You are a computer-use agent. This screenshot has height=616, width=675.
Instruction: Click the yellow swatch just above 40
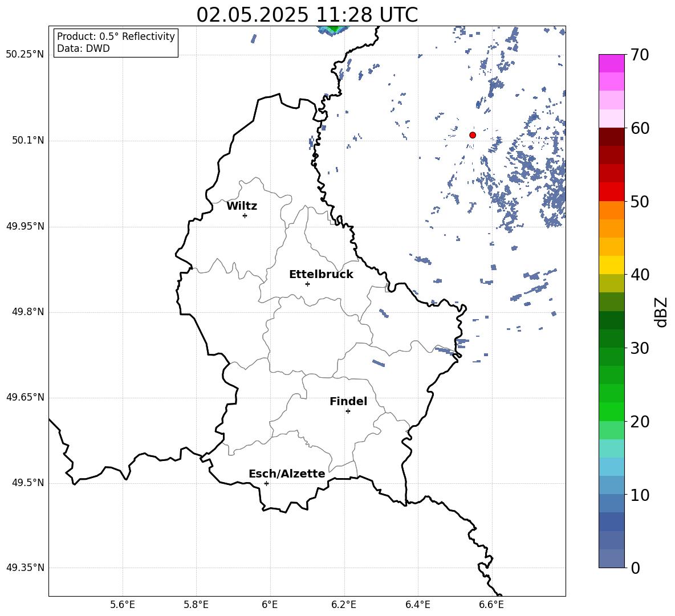(611, 265)
